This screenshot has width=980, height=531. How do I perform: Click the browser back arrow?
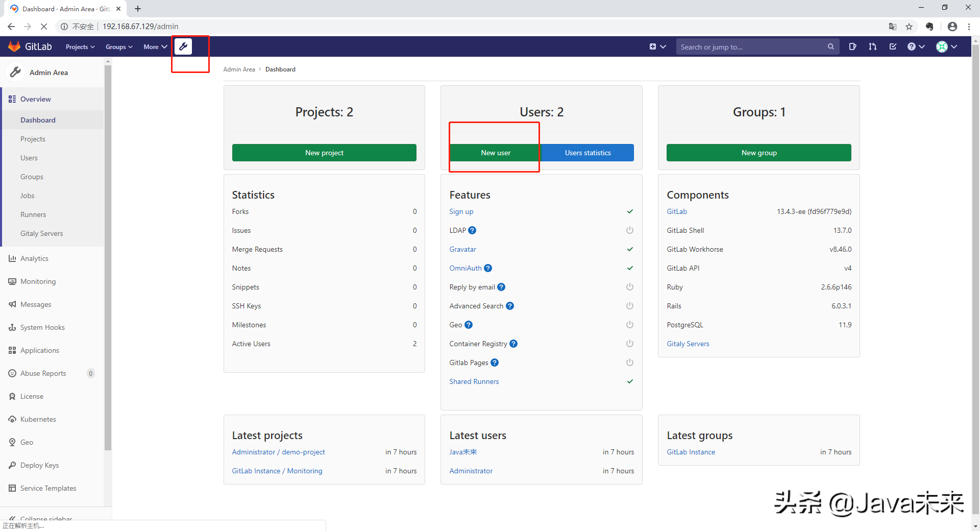tap(11, 27)
